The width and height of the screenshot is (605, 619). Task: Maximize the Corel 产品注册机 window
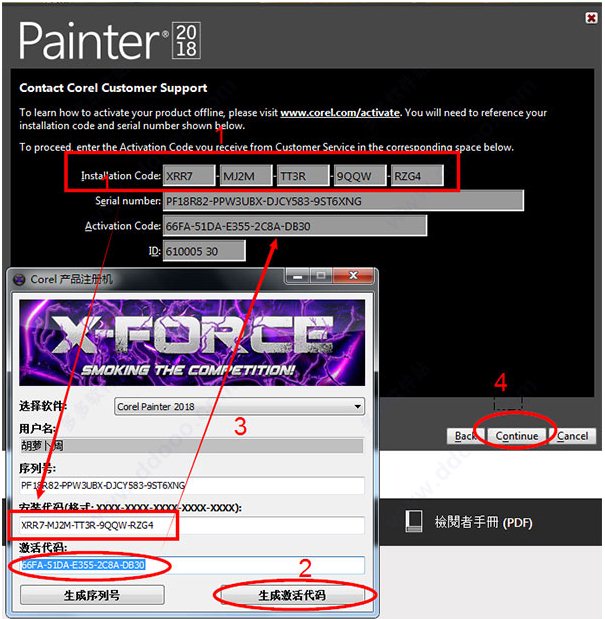pyautogui.click(x=321, y=276)
